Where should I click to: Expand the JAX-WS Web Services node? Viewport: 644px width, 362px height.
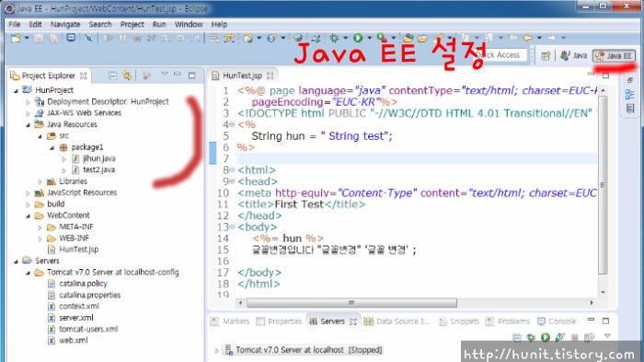pyautogui.click(x=28, y=113)
